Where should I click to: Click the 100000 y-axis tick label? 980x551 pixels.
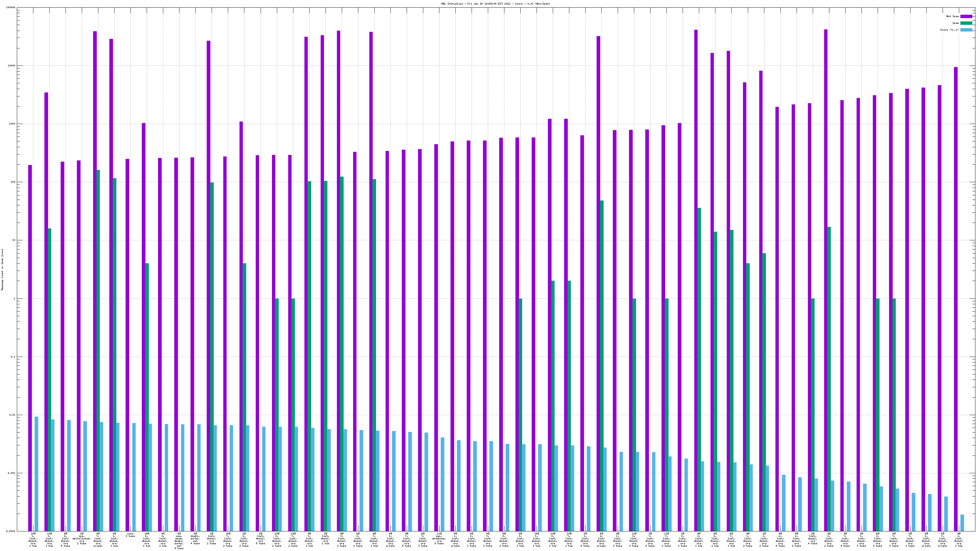[x=11, y=8]
